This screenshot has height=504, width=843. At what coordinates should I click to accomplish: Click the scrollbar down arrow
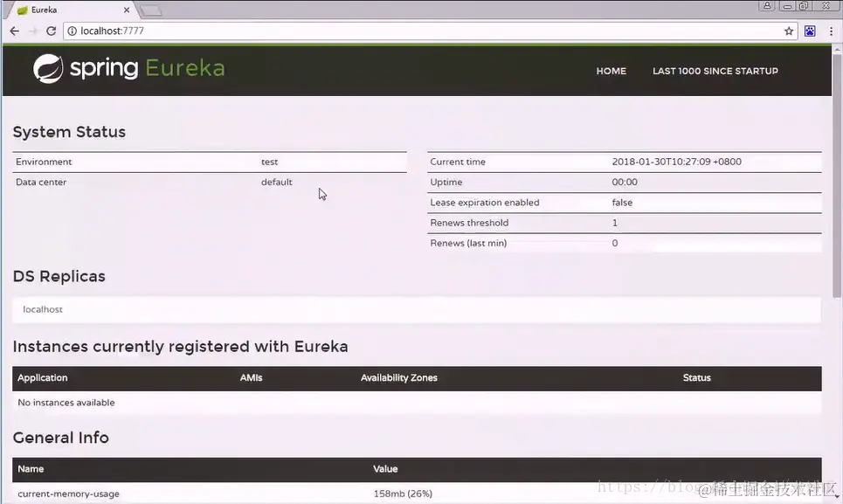click(837, 496)
